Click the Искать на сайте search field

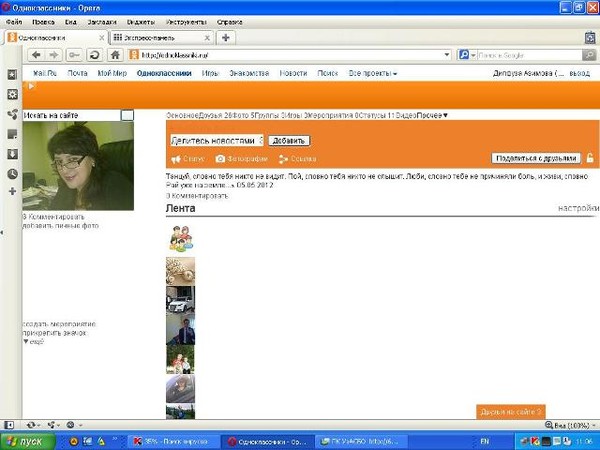pos(72,115)
